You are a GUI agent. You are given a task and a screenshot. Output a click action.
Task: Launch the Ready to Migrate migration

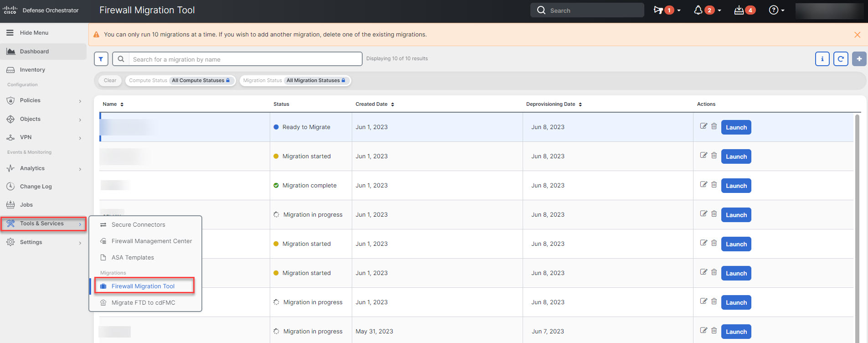pyautogui.click(x=736, y=127)
